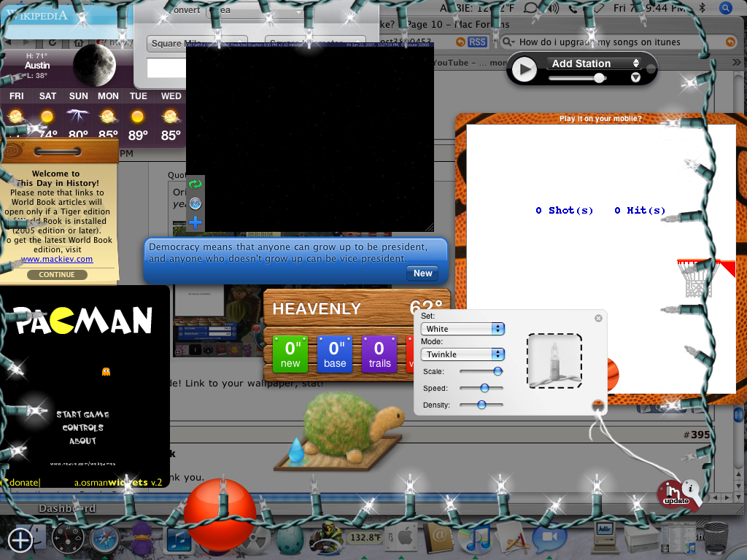Open the www.mackiev.com link

point(57,259)
